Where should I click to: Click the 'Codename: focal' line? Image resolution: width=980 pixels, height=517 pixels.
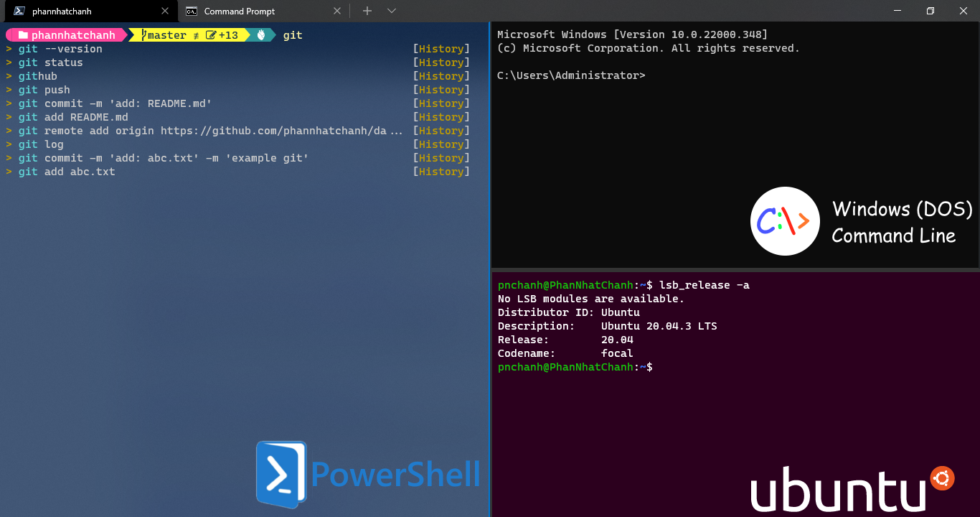[565, 353]
